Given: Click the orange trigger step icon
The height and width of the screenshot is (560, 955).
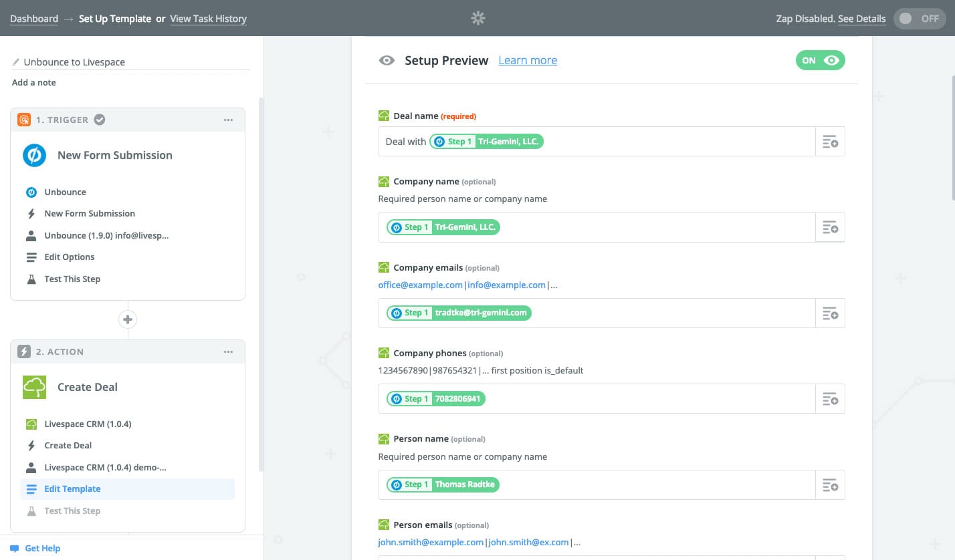Looking at the screenshot, I should click(23, 120).
